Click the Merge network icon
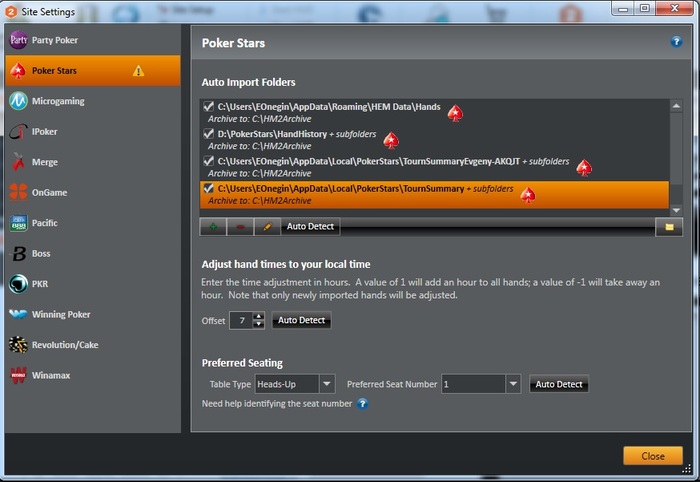 [18, 162]
